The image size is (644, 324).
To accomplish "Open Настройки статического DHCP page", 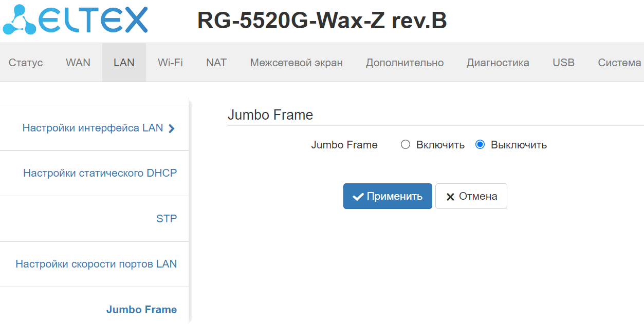I will tap(100, 173).
